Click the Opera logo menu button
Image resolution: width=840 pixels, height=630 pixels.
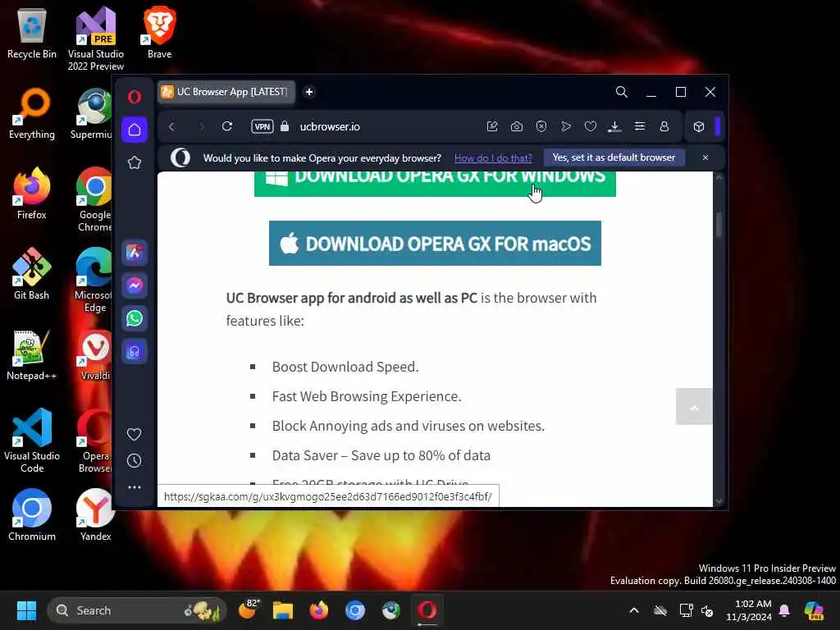point(135,97)
